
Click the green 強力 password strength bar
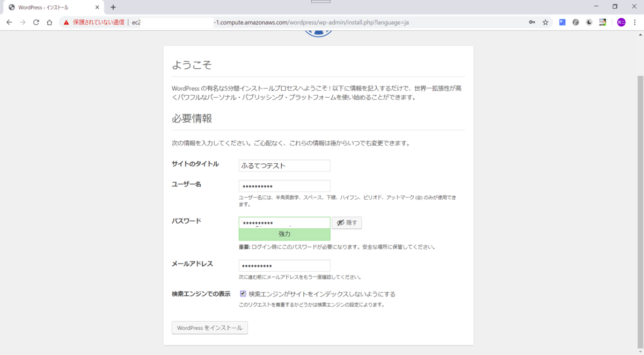click(284, 234)
